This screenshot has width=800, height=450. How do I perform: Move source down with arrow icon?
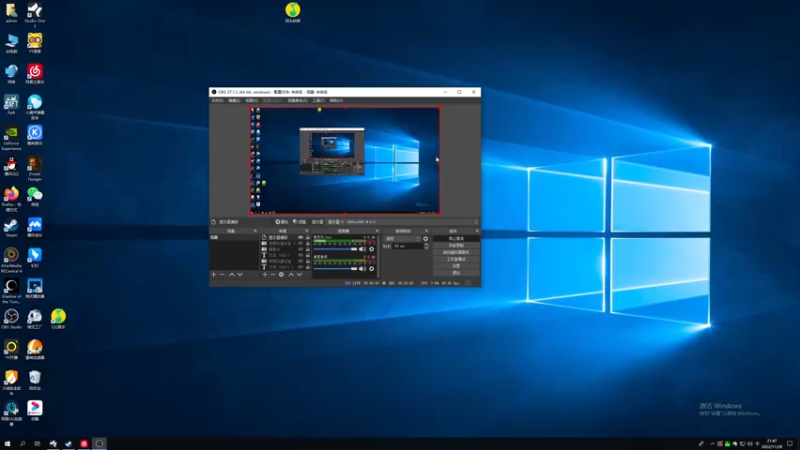[299, 274]
